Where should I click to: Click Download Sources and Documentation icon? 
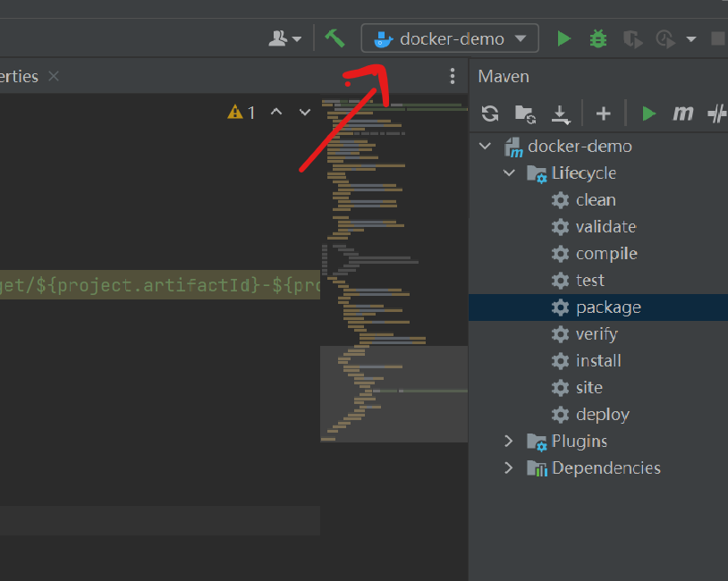tap(561, 114)
